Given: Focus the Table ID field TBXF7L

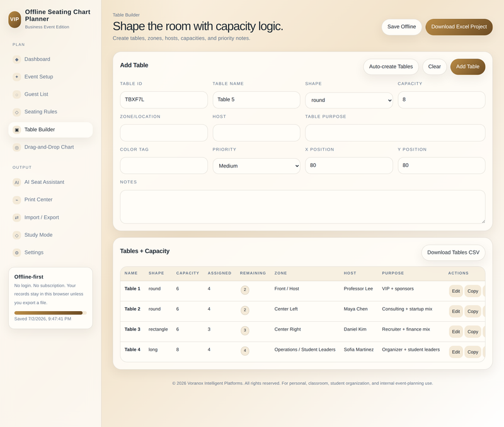Looking at the screenshot, I should tap(164, 100).
